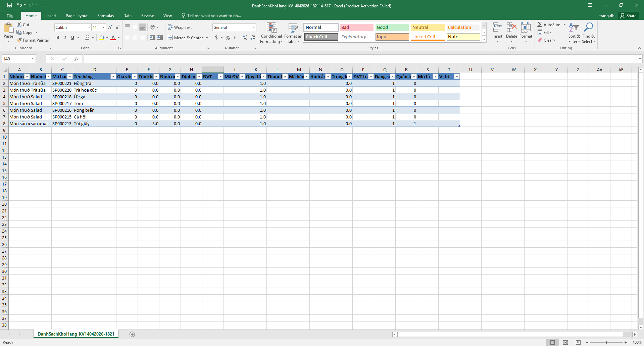Click the Paste clipboard icon
The height and width of the screenshot is (346, 644).
tap(8, 28)
